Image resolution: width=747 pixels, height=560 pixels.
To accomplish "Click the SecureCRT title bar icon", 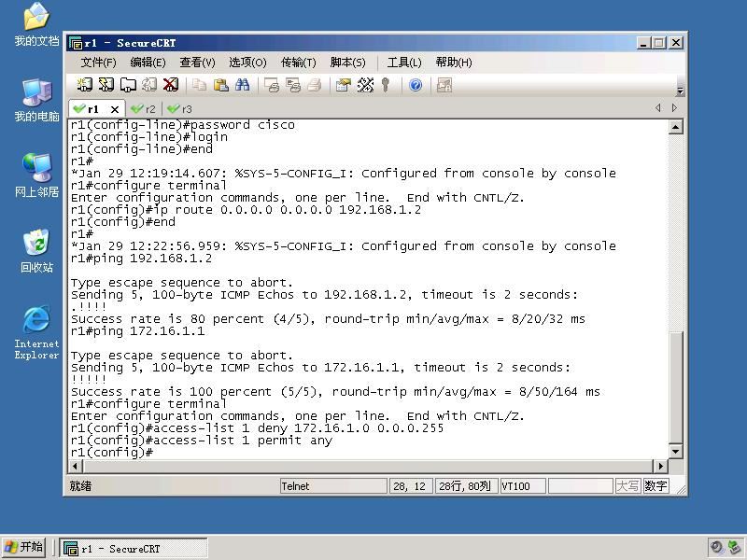I will tap(76, 43).
